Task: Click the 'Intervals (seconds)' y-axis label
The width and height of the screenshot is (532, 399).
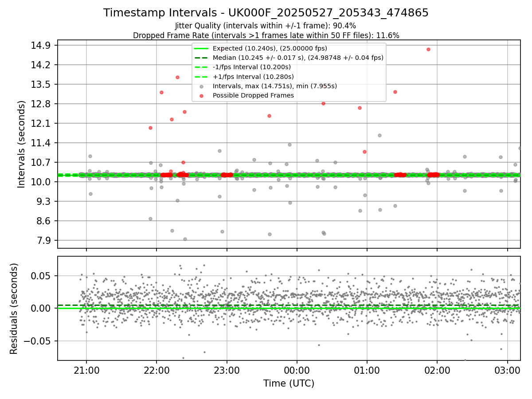Action: [21, 144]
